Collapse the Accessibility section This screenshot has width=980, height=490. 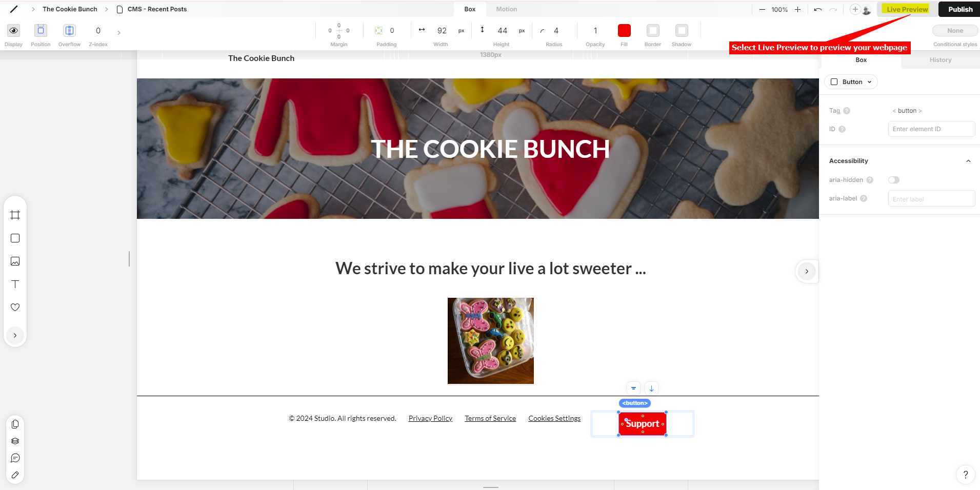click(x=968, y=161)
